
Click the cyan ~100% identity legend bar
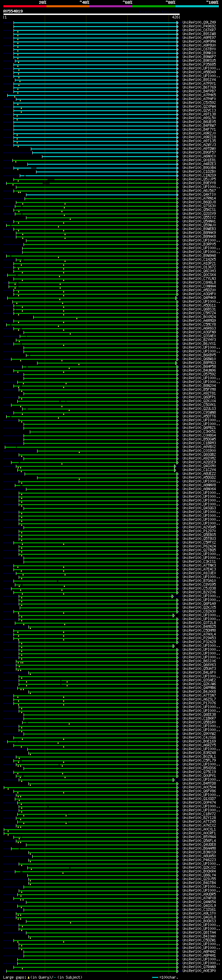point(197,6)
